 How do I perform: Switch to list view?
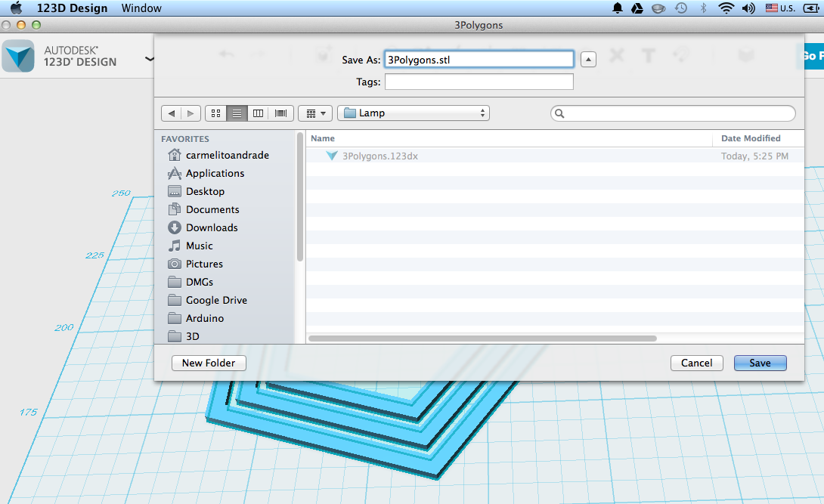(x=237, y=113)
